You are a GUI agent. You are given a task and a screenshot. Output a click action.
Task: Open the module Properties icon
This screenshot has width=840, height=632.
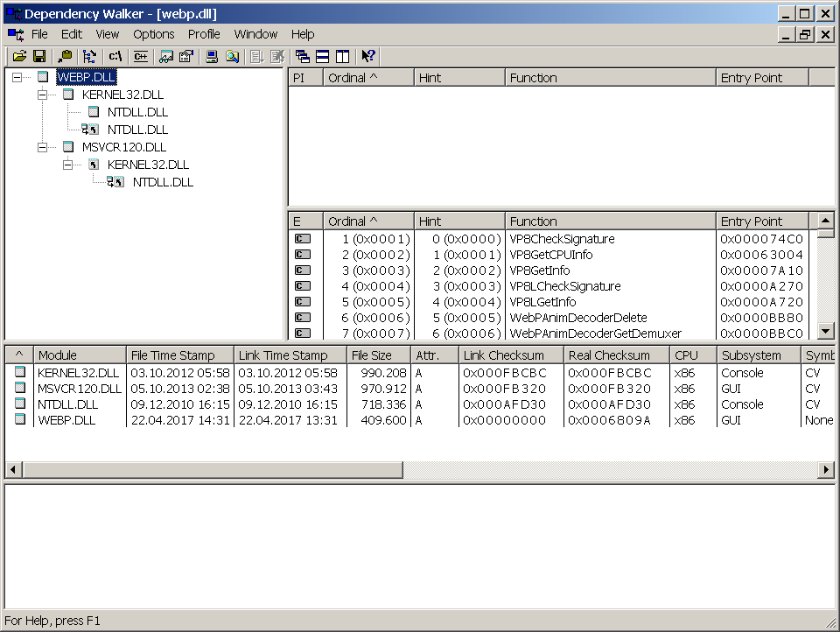pos(185,57)
